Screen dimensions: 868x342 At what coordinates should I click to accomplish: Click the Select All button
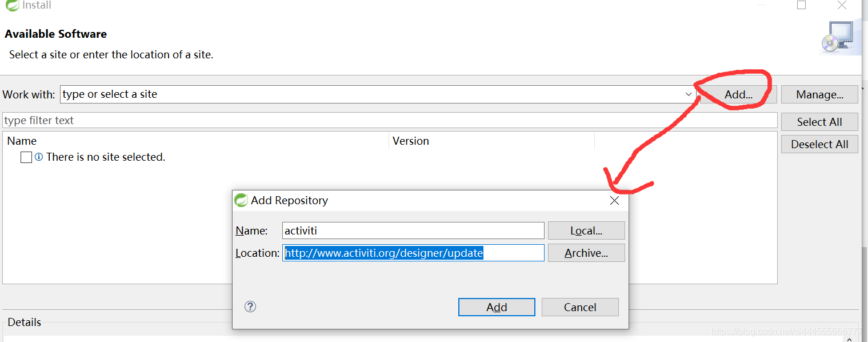pyautogui.click(x=819, y=122)
